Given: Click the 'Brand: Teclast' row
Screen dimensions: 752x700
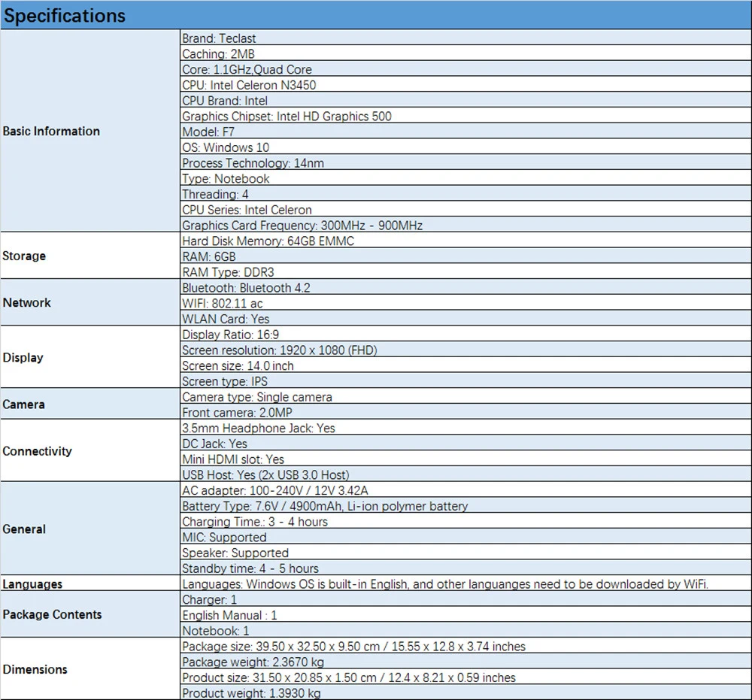Looking at the screenshot, I should coord(465,38).
